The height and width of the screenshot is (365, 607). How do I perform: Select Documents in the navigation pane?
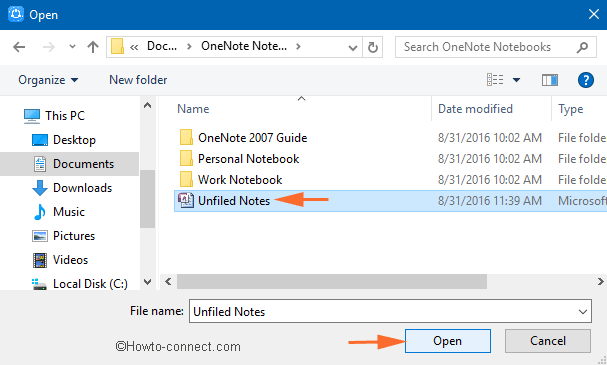70,164
